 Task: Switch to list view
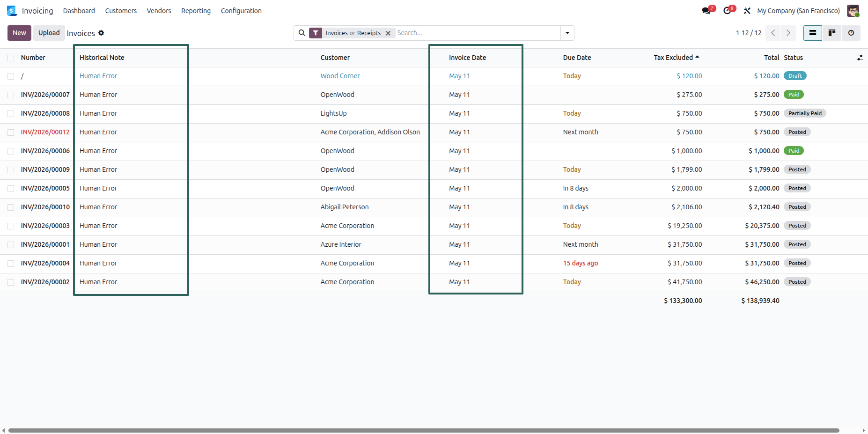click(x=813, y=33)
